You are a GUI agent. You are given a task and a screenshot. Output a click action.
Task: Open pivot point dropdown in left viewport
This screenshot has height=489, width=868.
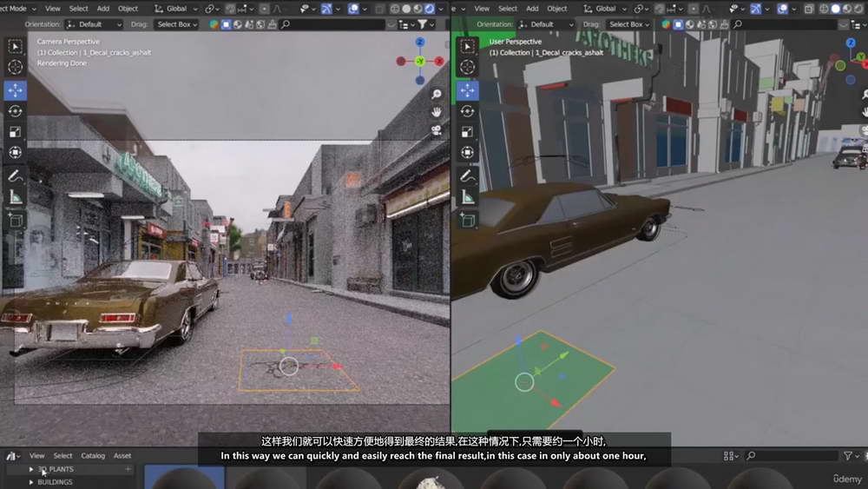212,9
